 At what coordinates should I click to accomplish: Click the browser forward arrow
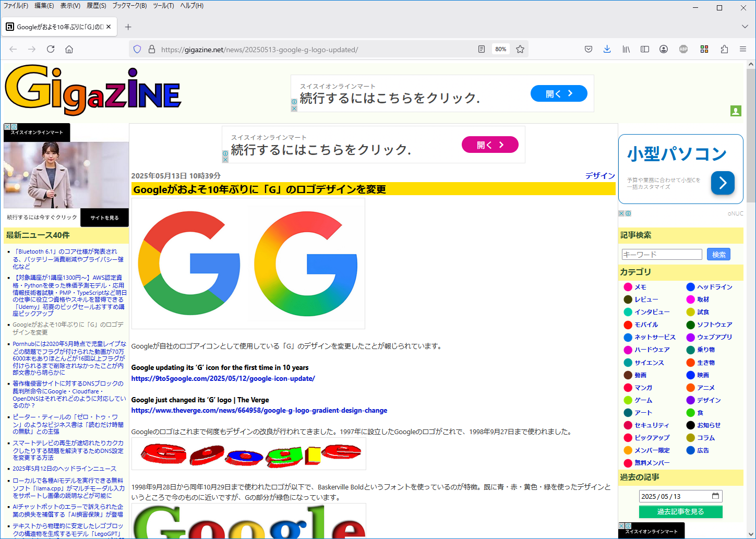point(32,49)
